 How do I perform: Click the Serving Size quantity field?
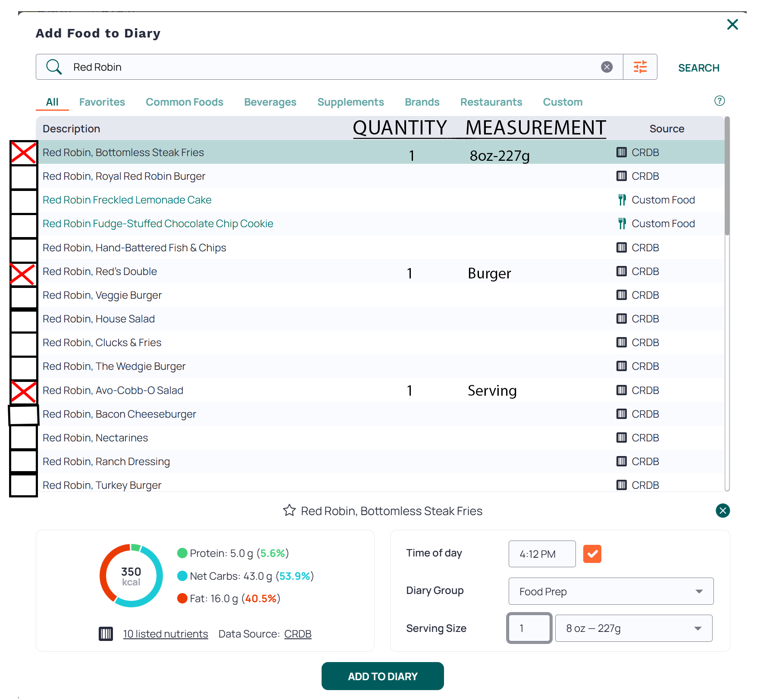[x=529, y=628]
